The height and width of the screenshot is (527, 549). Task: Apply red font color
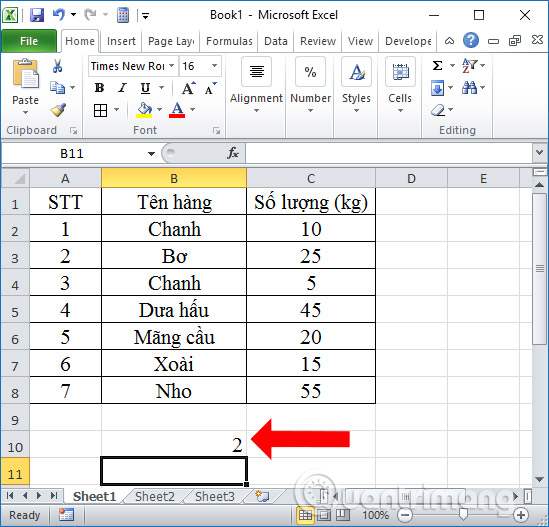click(x=177, y=110)
